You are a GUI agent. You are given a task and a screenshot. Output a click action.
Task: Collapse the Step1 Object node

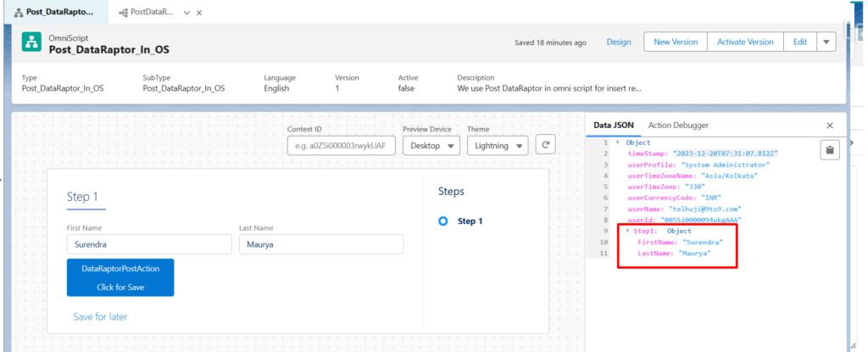pyautogui.click(x=627, y=231)
